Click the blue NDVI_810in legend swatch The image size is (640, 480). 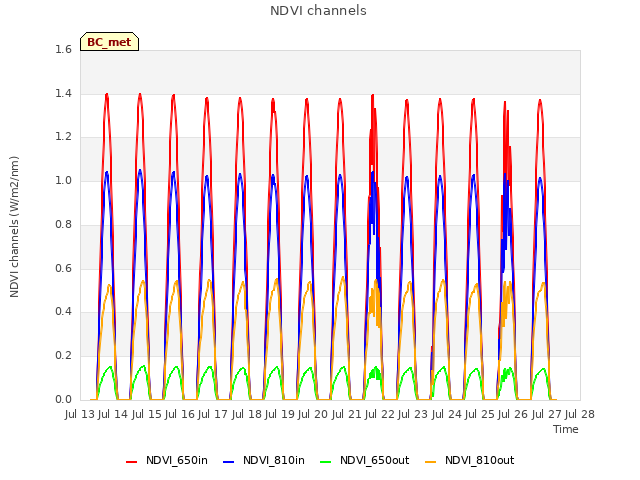tap(229, 462)
